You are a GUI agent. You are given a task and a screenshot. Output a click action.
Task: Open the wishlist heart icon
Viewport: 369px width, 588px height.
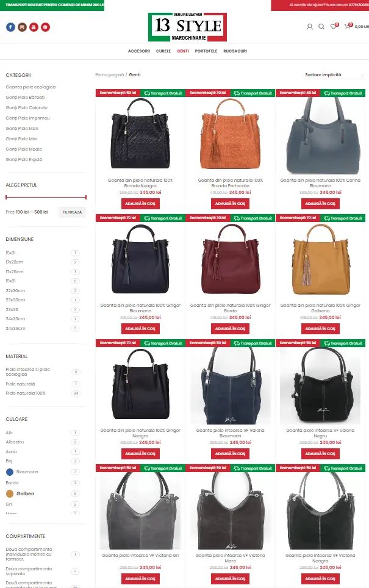coord(334,26)
